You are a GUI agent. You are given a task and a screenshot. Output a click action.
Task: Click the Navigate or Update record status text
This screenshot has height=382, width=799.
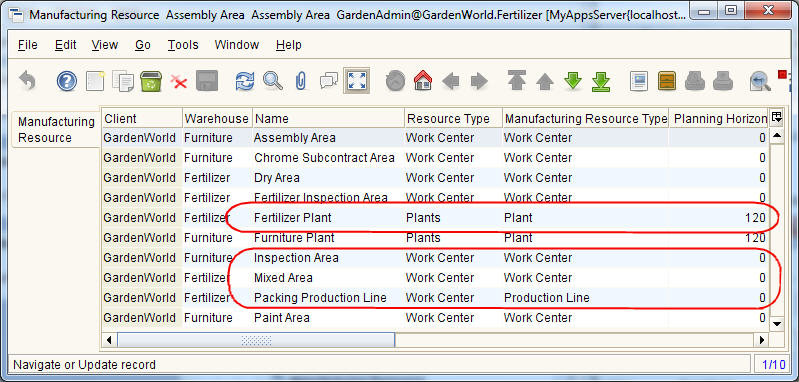coord(84,365)
